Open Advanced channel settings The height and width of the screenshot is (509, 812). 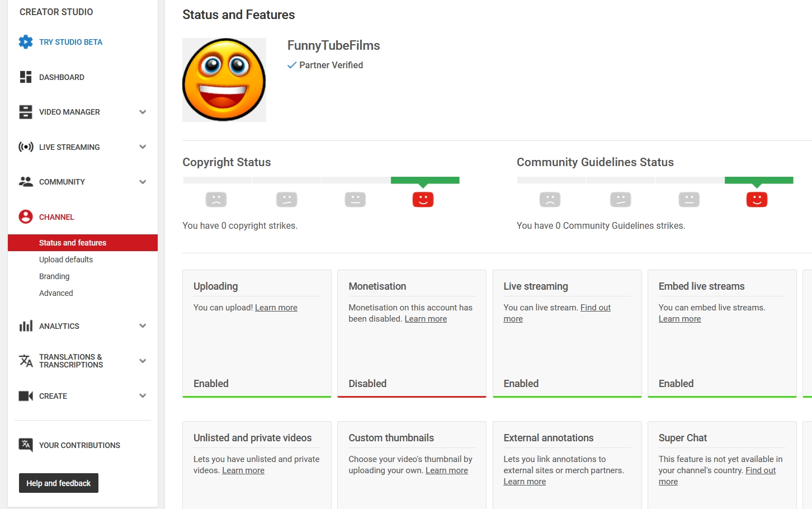pyautogui.click(x=56, y=293)
